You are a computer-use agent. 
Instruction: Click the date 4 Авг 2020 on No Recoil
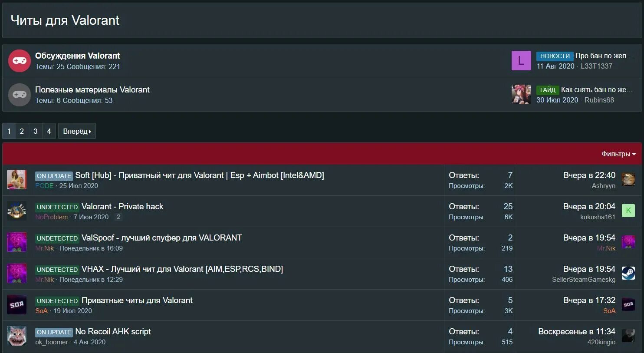pyautogui.click(x=89, y=342)
